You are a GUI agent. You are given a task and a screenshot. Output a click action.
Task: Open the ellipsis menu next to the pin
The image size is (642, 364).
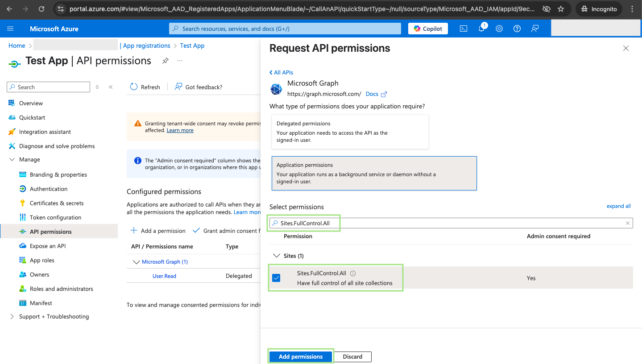point(180,61)
